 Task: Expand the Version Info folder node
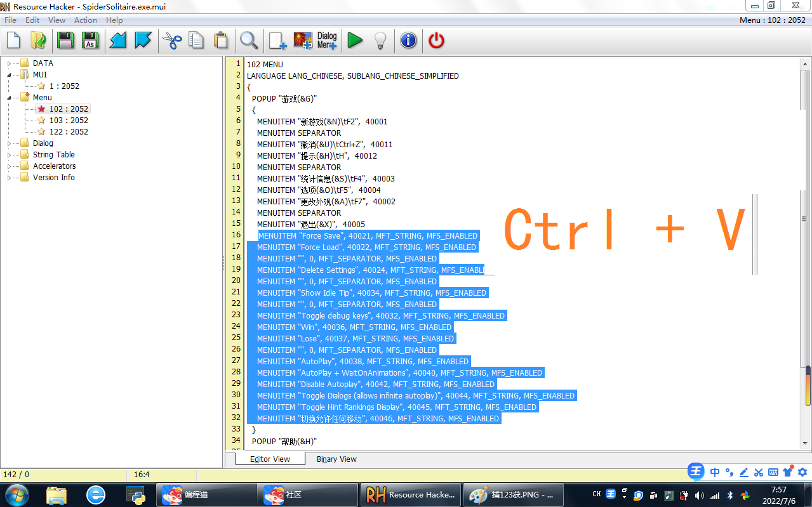(10, 178)
